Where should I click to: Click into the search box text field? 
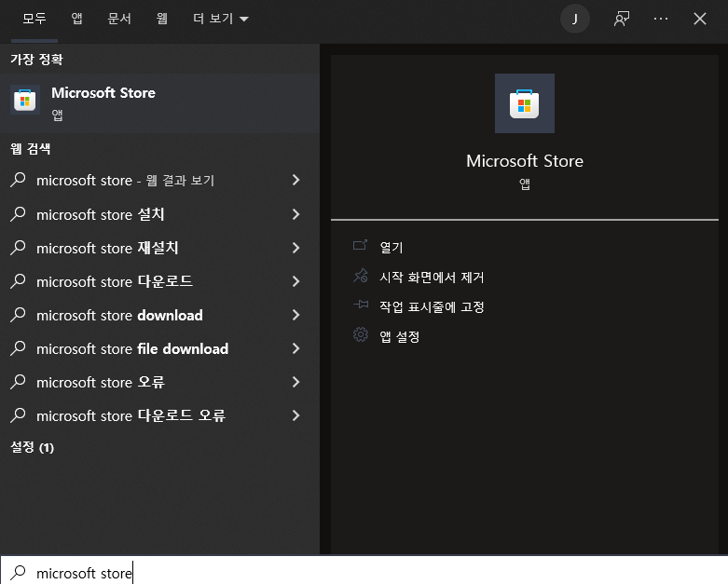coord(364,571)
